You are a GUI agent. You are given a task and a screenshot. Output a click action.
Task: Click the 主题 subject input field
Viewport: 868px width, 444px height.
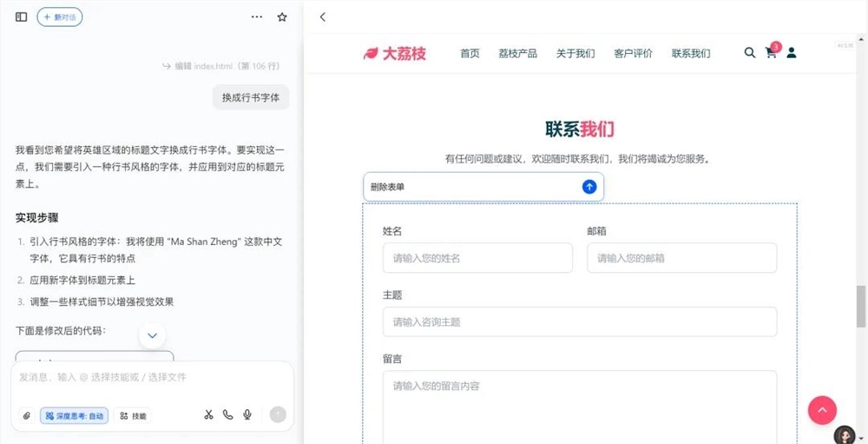(x=580, y=321)
